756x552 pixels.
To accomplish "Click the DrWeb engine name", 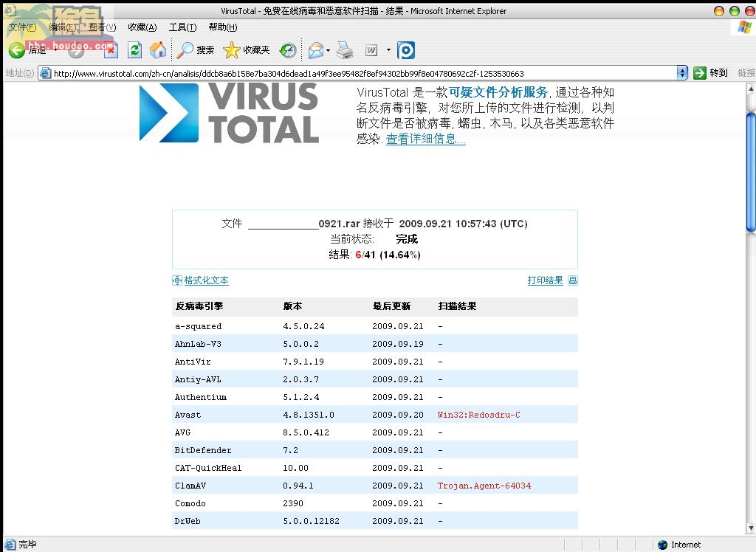I will (188, 521).
